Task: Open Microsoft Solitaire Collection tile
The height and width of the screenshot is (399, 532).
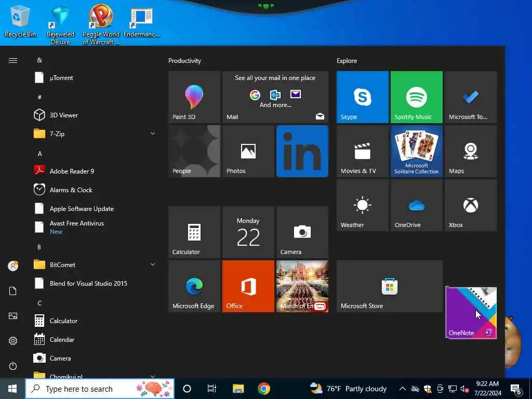Action: point(416,151)
